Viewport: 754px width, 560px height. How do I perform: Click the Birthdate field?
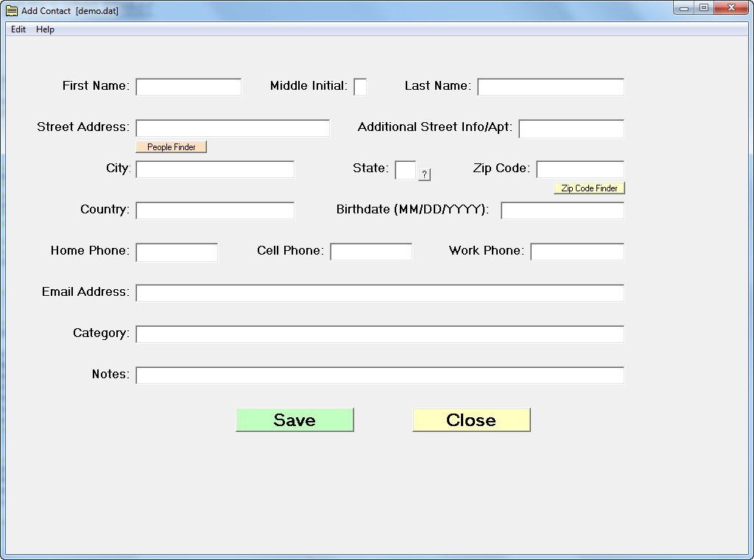562,210
